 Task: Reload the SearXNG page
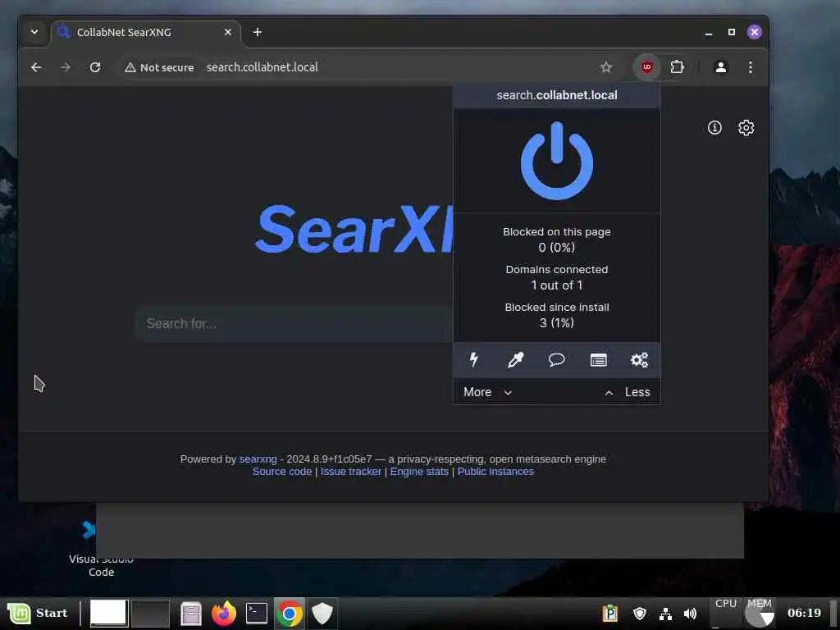95,67
